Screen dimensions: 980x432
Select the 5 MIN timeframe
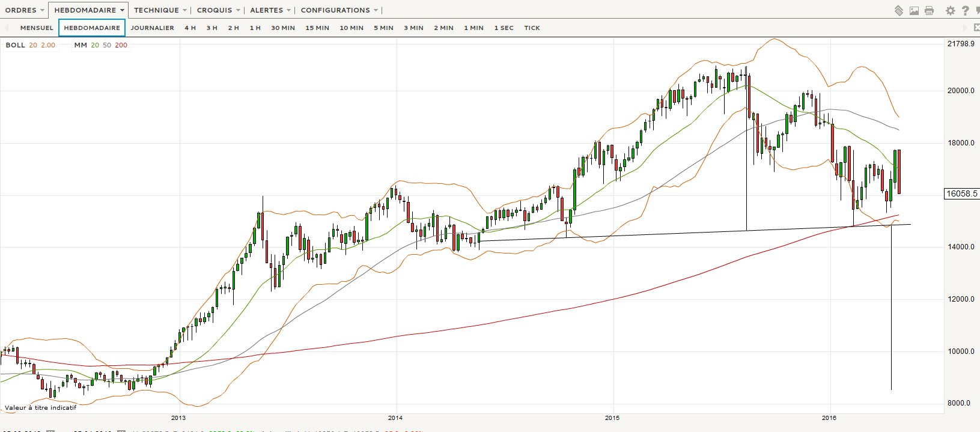click(383, 28)
